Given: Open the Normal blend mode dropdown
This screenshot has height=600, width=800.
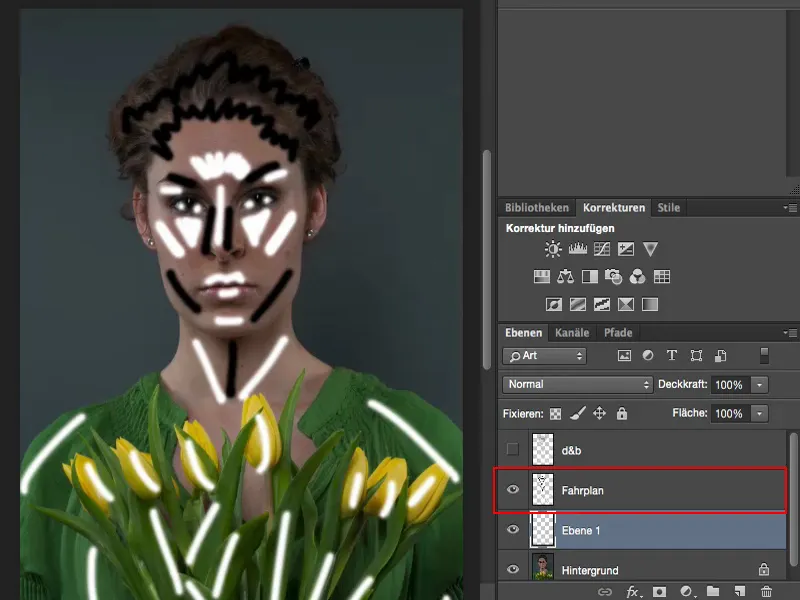Looking at the screenshot, I should pos(578,384).
